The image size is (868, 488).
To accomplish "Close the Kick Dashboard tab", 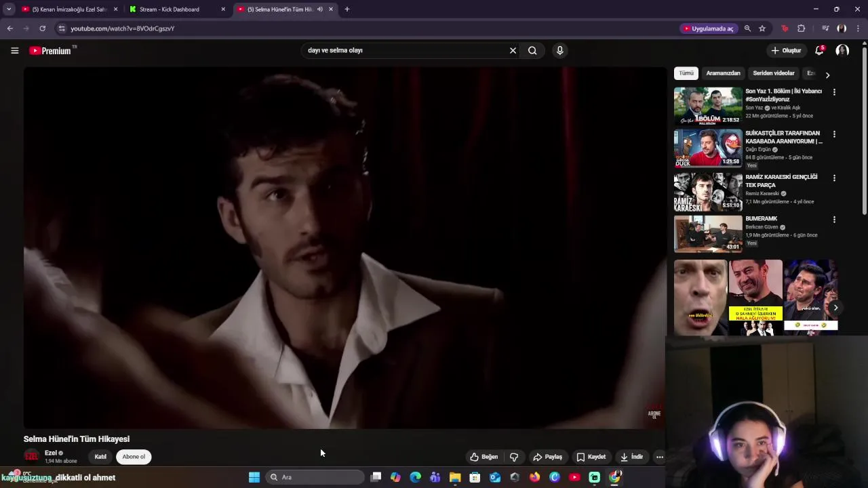I will [x=223, y=9].
